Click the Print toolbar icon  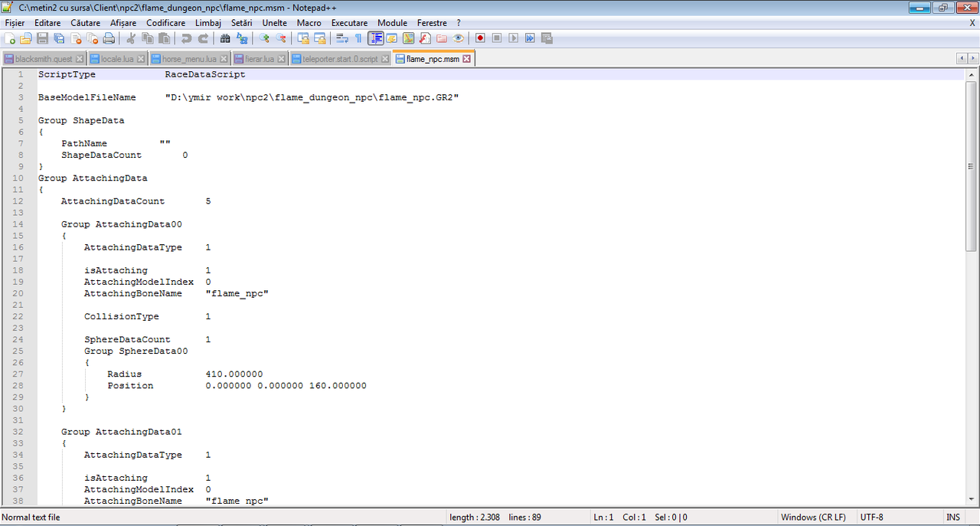[108, 38]
